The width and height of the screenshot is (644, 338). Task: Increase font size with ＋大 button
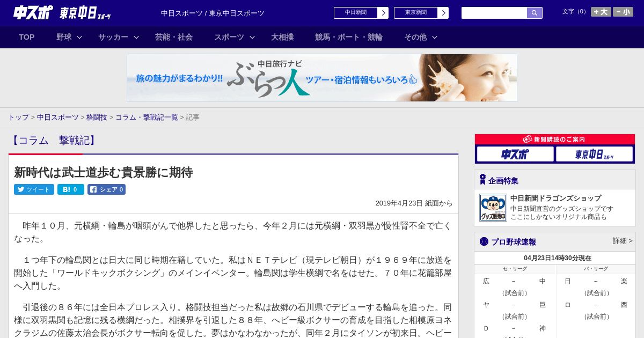click(601, 12)
